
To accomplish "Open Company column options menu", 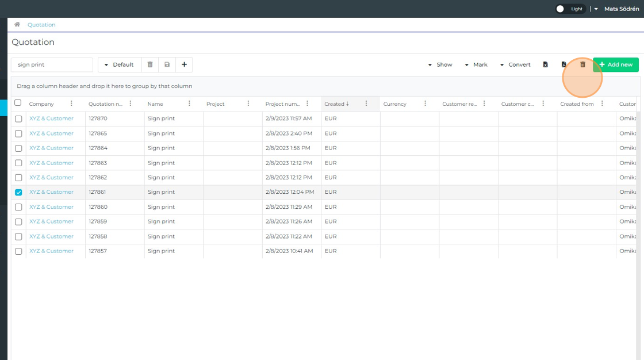I will (x=71, y=104).
